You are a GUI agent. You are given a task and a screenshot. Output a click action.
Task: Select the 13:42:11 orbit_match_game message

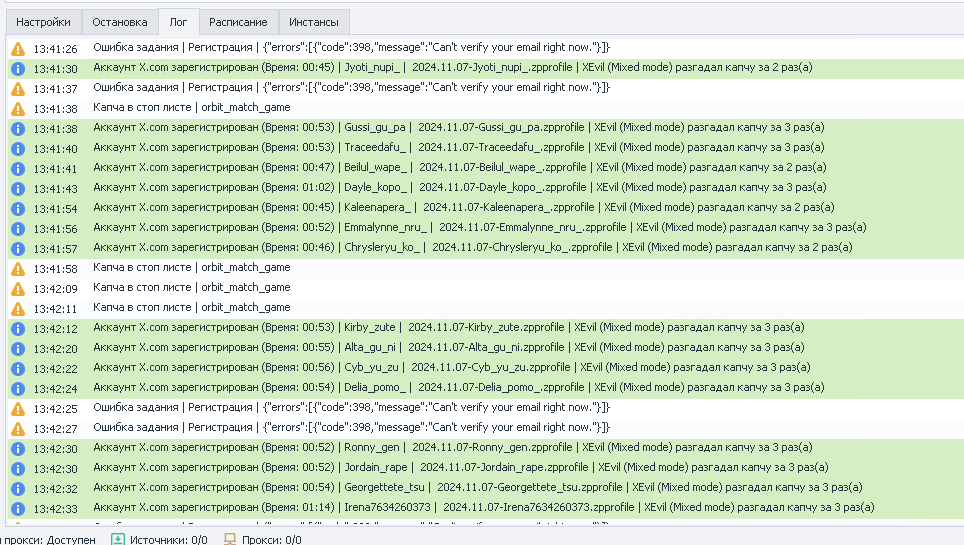(x=192, y=308)
